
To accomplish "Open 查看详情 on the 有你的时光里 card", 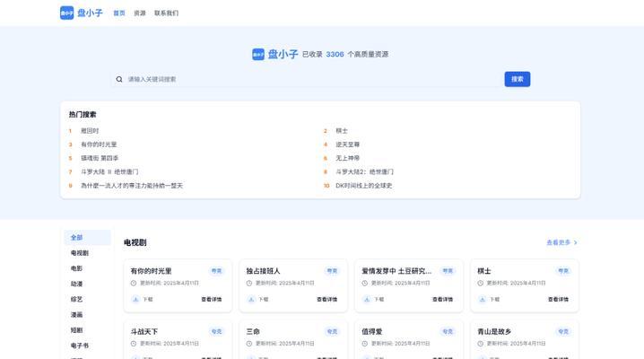I will pos(212,300).
